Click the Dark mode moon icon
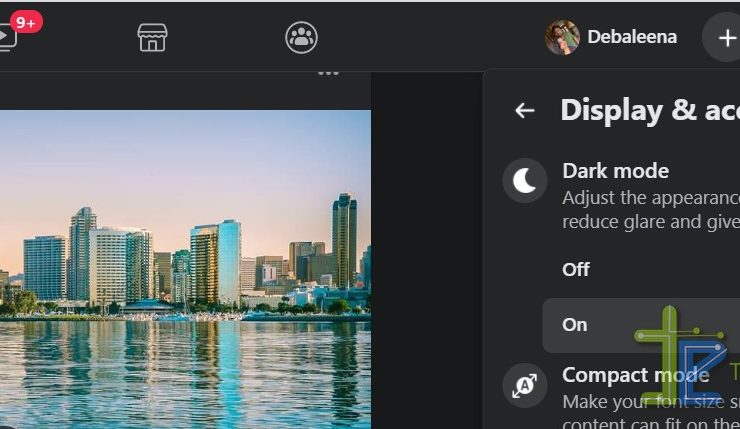740x429 pixels. [x=525, y=181]
